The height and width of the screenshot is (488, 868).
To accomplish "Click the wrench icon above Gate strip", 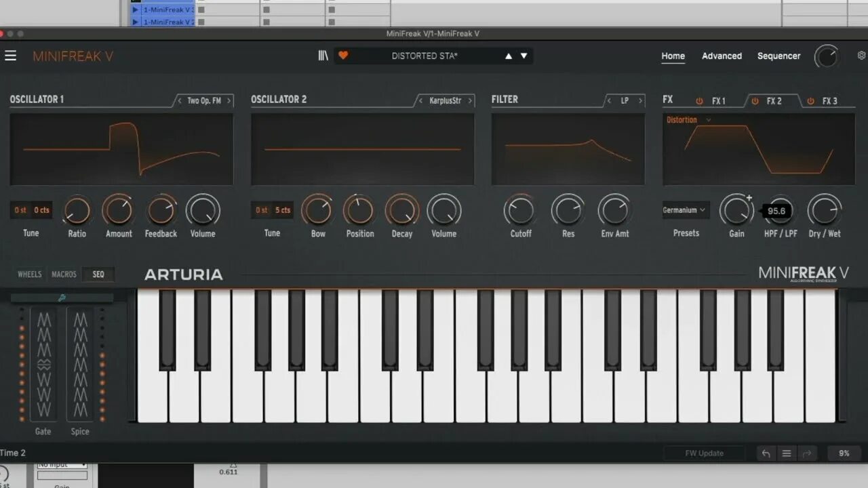I will pyautogui.click(x=62, y=298).
